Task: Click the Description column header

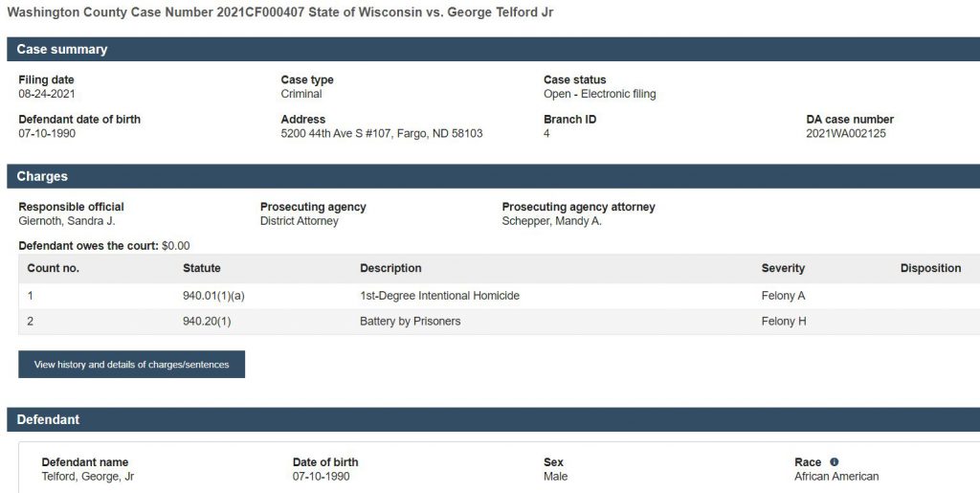Action: (390, 268)
